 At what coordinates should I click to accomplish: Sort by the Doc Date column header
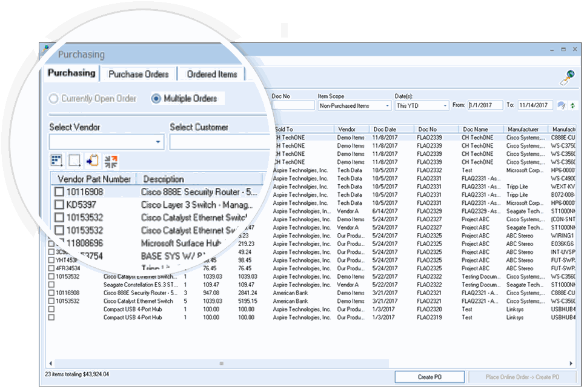[385, 129]
